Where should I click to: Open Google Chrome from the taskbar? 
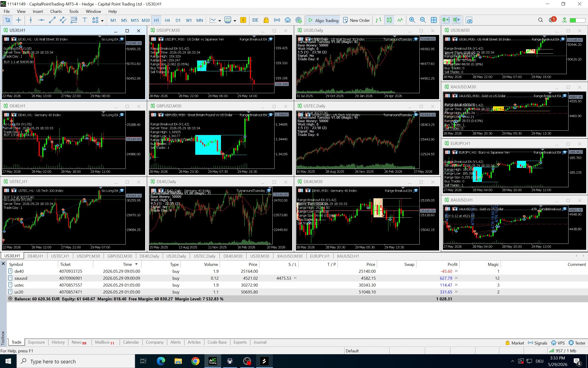195,361
